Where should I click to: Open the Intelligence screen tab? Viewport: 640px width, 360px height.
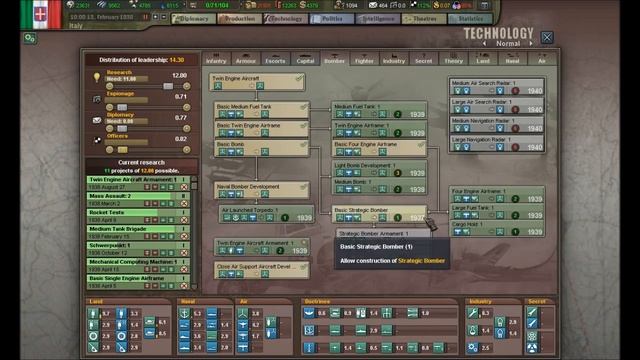click(378, 19)
